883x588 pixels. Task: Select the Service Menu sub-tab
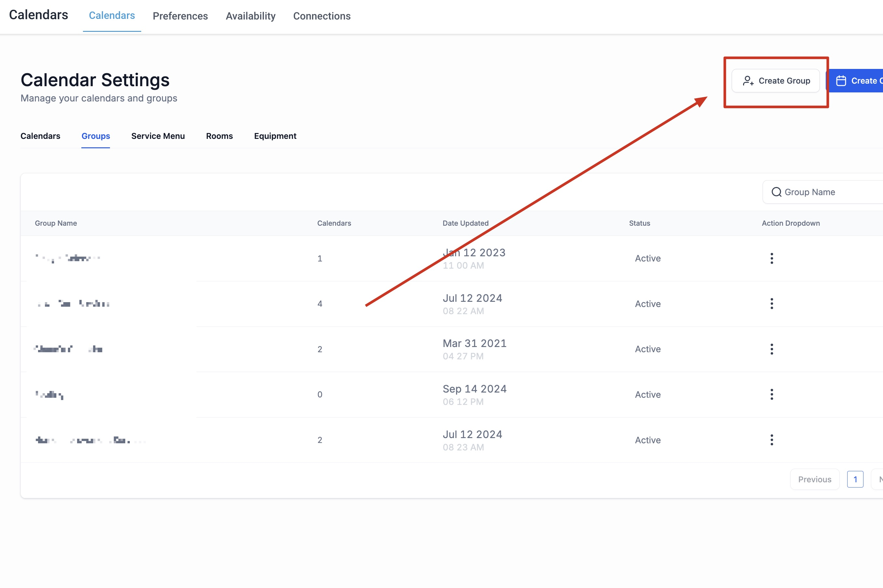(158, 136)
